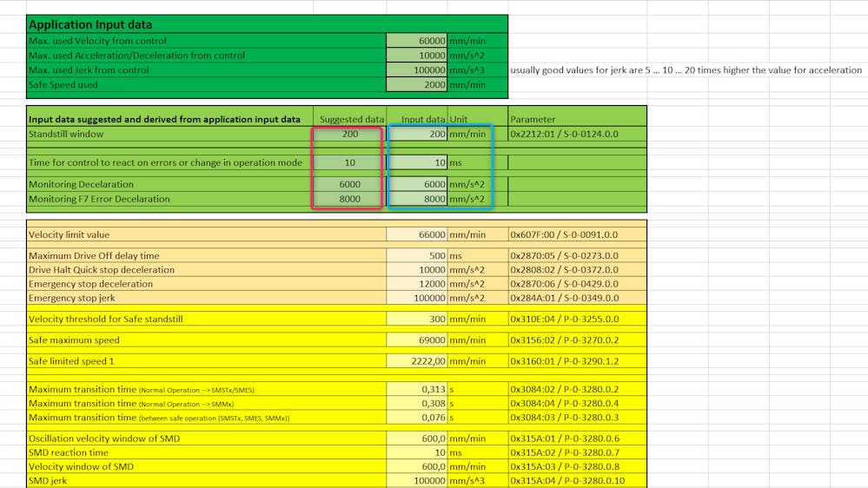Select the 500 ms Drive Off delay value

tap(416, 255)
